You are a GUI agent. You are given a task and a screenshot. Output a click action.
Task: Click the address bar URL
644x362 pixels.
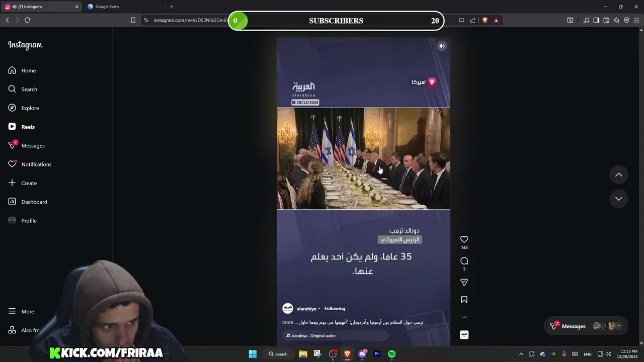click(190, 20)
